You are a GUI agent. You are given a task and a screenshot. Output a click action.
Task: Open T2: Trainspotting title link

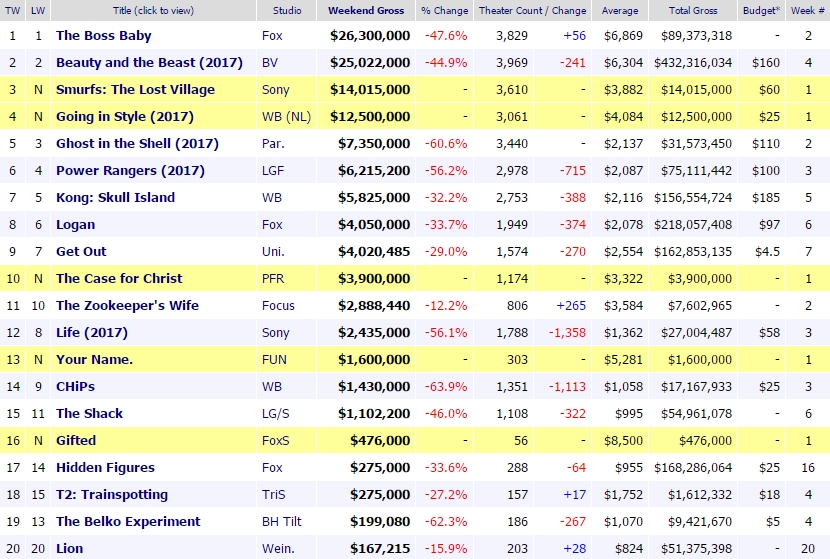pyautogui.click(x=112, y=494)
